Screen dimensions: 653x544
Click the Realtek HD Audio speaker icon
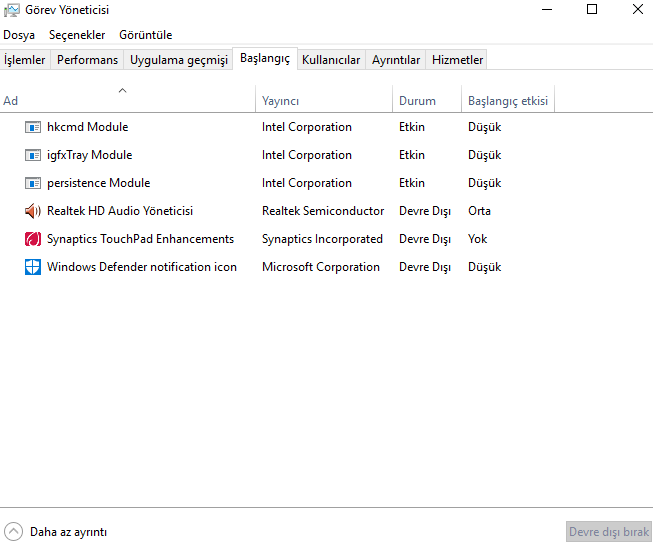click(x=32, y=211)
